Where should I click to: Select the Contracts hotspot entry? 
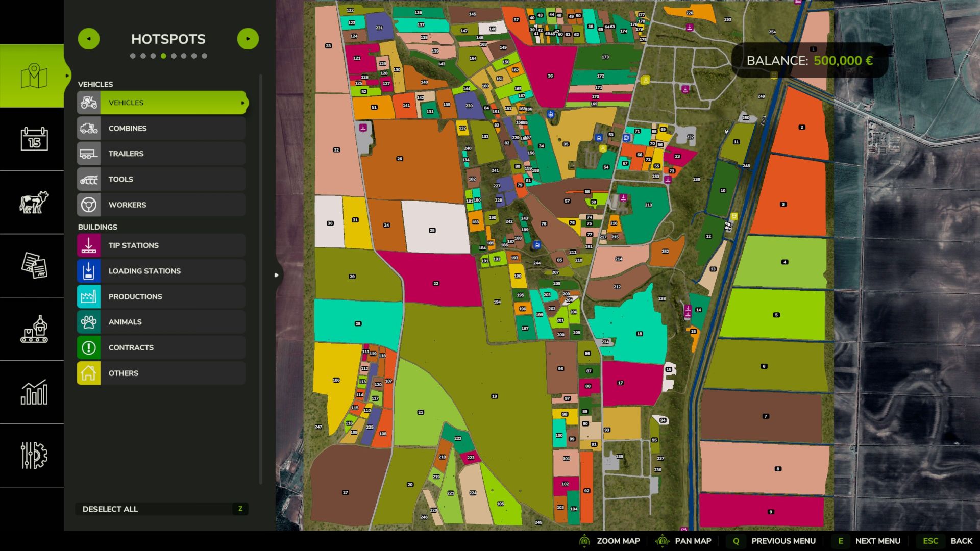[x=161, y=347]
